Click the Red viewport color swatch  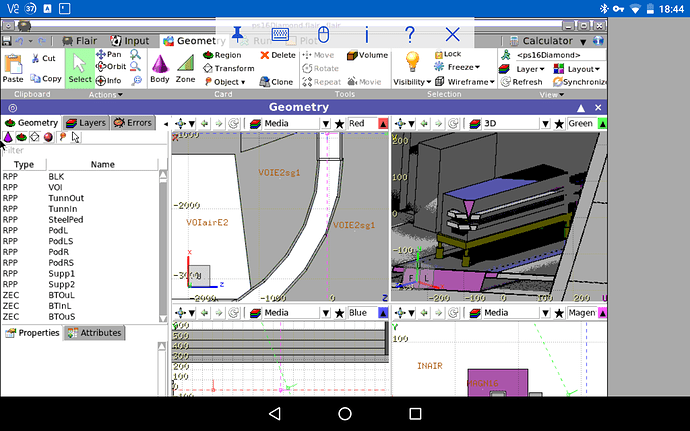[x=383, y=124]
